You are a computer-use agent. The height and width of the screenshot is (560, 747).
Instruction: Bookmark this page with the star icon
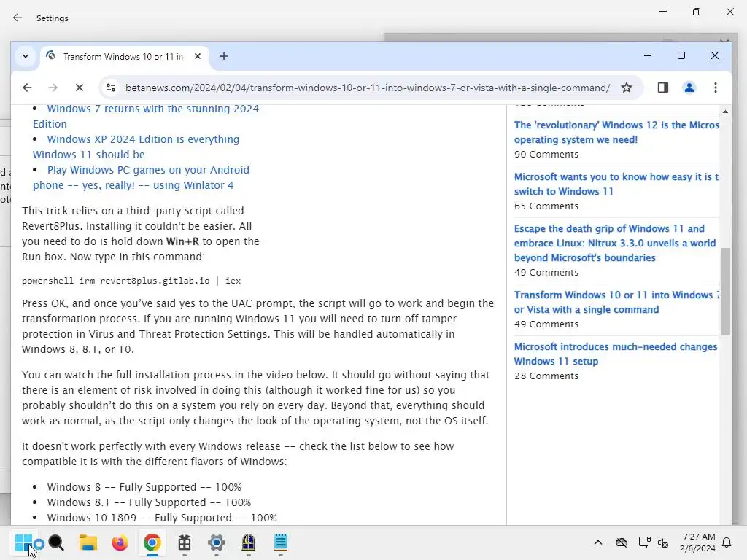click(627, 87)
